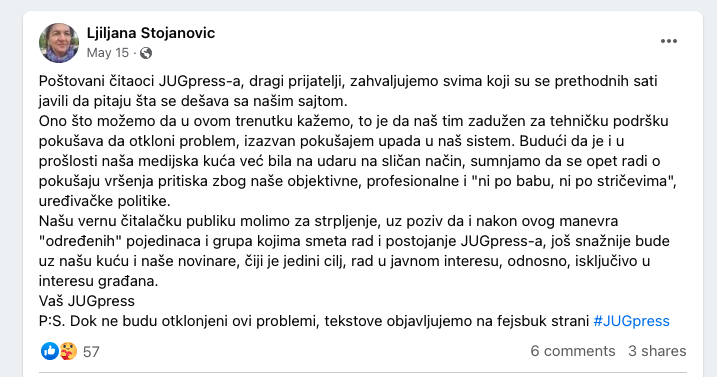Open the May 15 post timestamp
717x377 pixels.
coord(108,53)
